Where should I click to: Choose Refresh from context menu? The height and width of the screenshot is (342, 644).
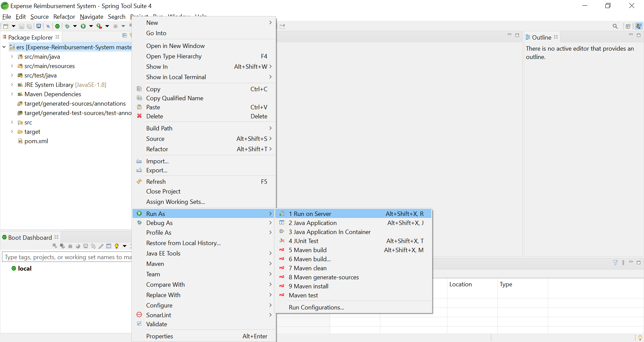pyautogui.click(x=204, y=181)
